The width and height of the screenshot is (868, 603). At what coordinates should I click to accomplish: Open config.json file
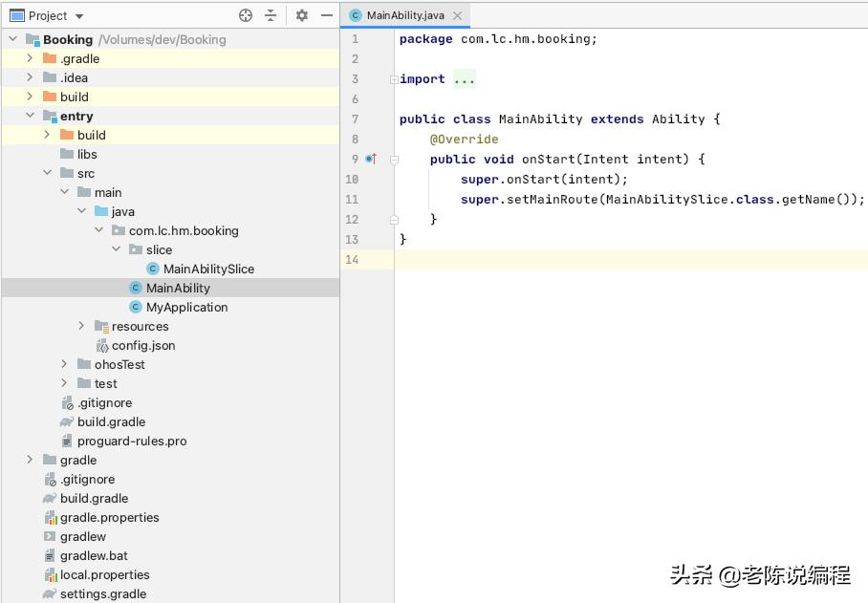[x=143, y=345]
